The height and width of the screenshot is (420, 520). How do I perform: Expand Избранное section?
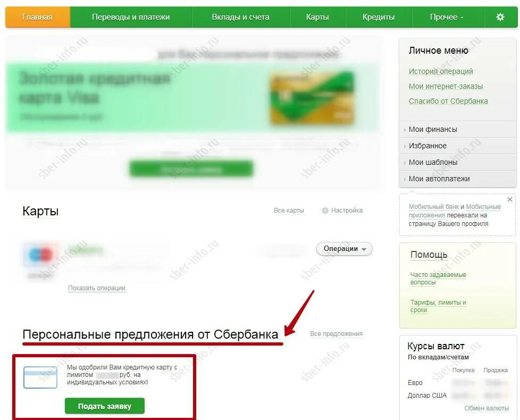tap(457, 146)
